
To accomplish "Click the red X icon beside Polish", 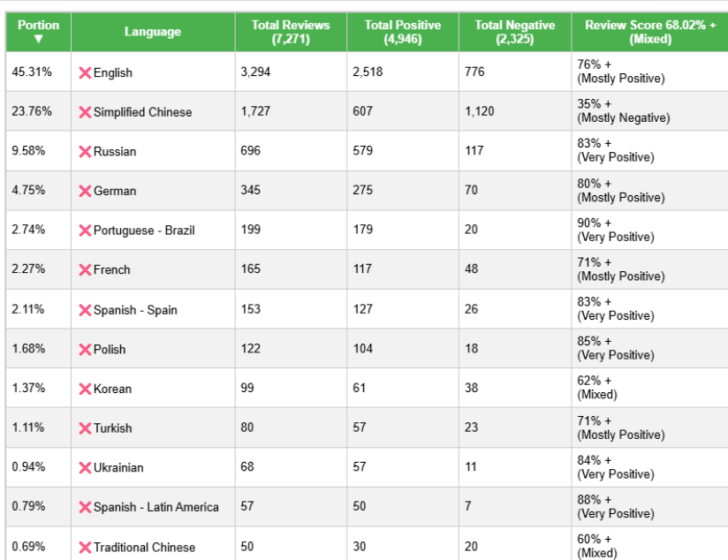I will pos(85,350).
